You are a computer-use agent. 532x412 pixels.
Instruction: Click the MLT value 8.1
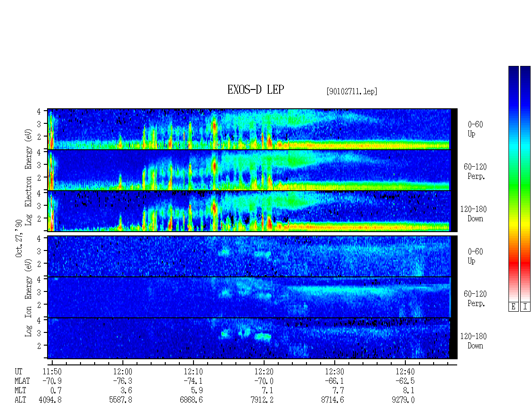point(409,391)
